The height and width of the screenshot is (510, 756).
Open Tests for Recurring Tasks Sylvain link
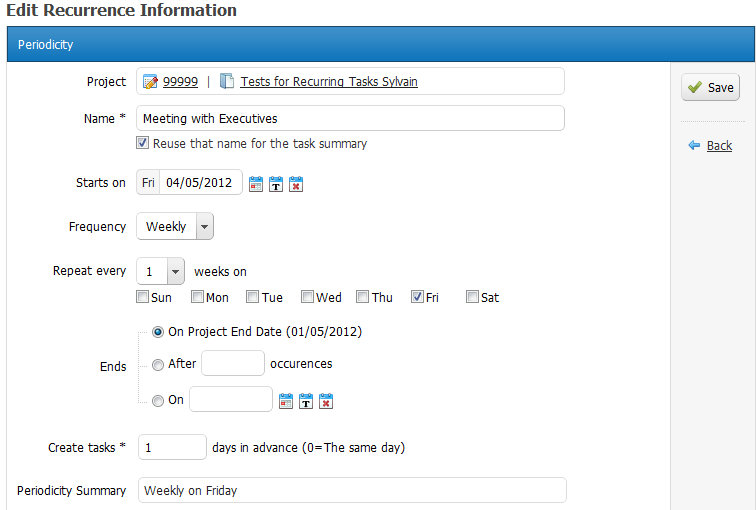tap(329, 81)
